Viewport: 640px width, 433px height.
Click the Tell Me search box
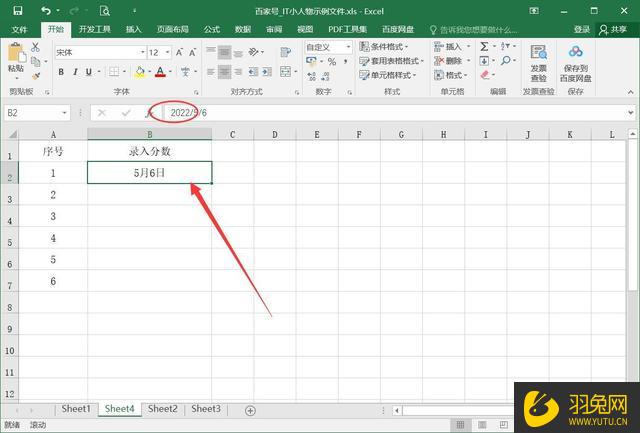coord(473,29)
